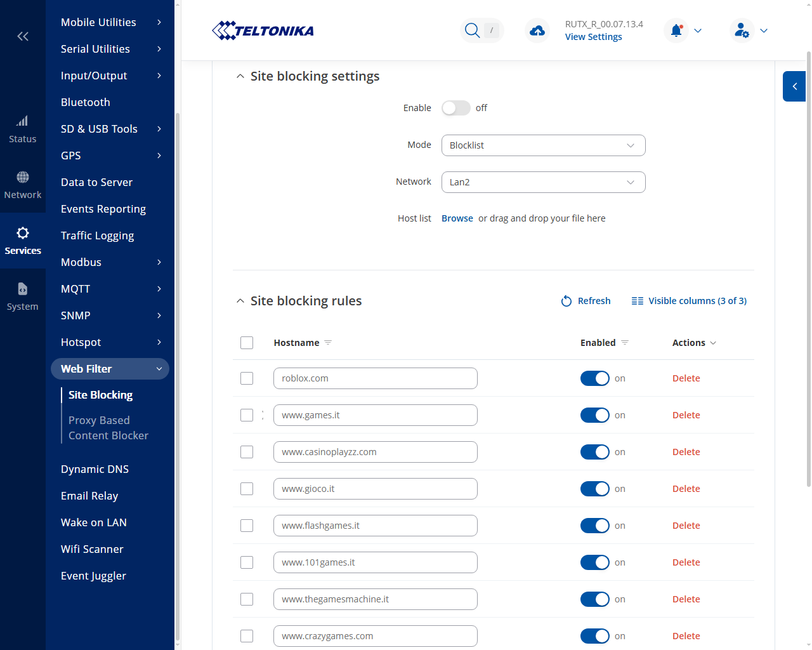Screen dimensions: 812x650
Task: Delete the www.casinoplayzz.com rule
Action: pos(686,452)
